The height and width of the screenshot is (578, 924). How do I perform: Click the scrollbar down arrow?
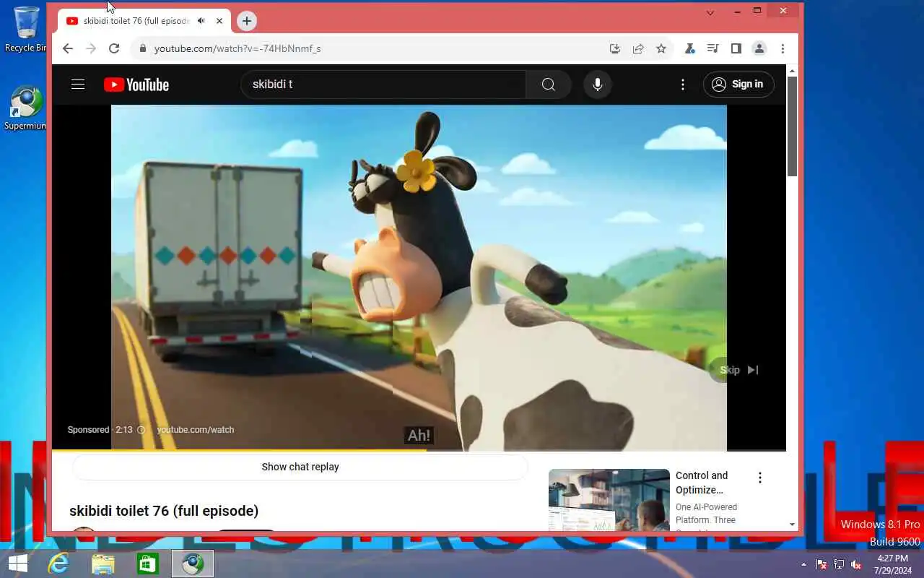click(792, 525)
